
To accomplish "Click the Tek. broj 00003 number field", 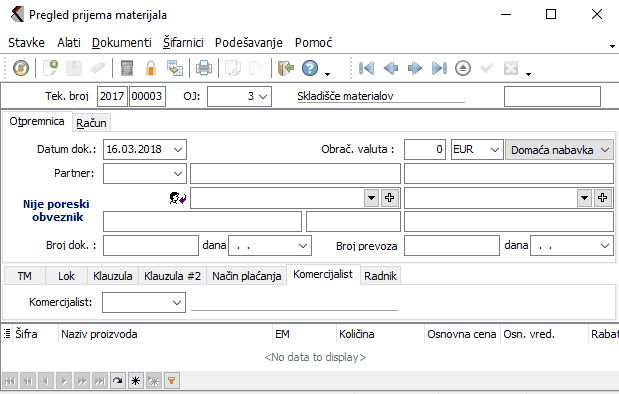I will click(147, 96).
